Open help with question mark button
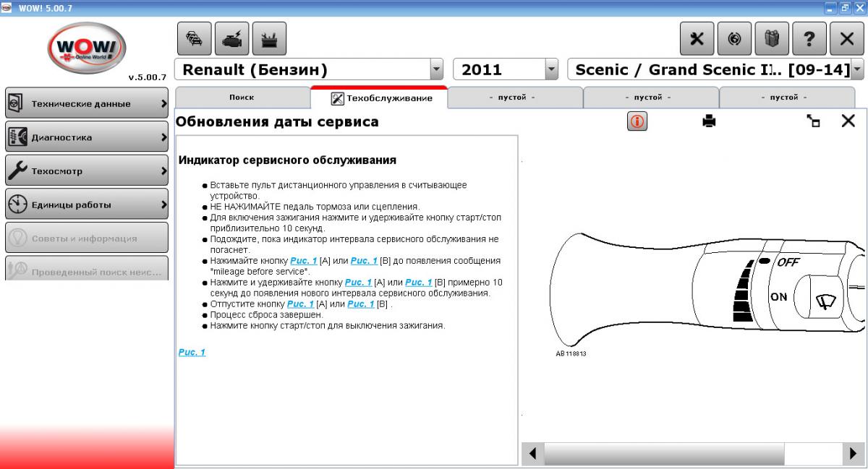The height and width of the screenshot is (469, 868). pos(809,39)
